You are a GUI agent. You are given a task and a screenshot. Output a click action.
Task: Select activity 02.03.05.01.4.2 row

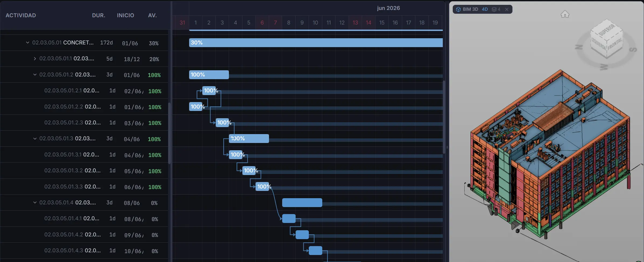click(84, 235)
